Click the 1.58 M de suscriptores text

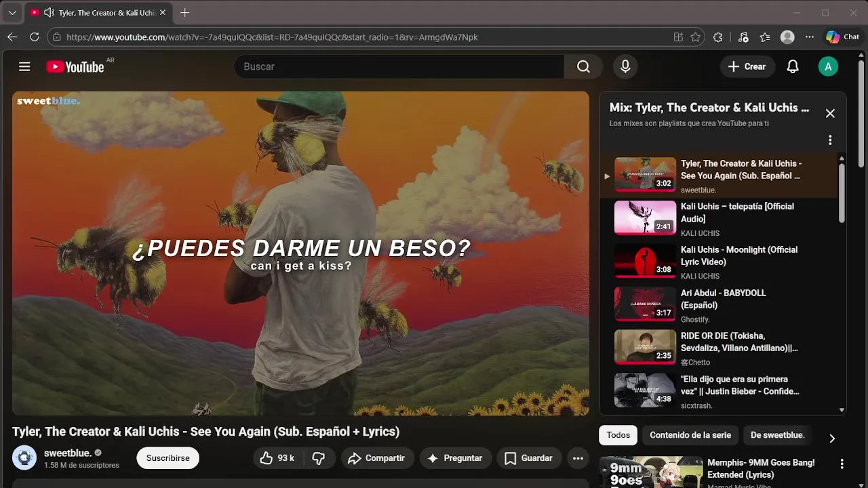tap(81, 466)
